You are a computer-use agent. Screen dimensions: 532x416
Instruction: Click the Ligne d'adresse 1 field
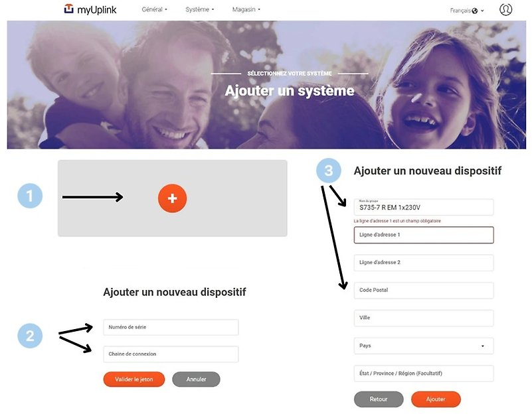(x=424, y=235)
